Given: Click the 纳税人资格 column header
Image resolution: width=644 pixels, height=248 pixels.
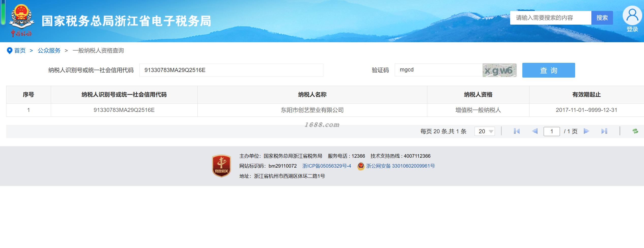Looking at the screenshot, I should point(478,95).
